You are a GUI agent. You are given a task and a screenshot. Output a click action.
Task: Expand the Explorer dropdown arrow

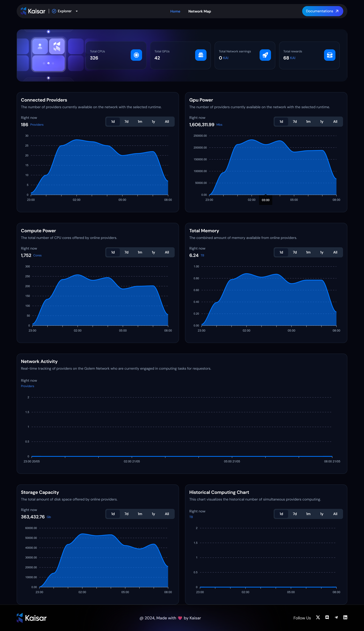click(77, 11)
